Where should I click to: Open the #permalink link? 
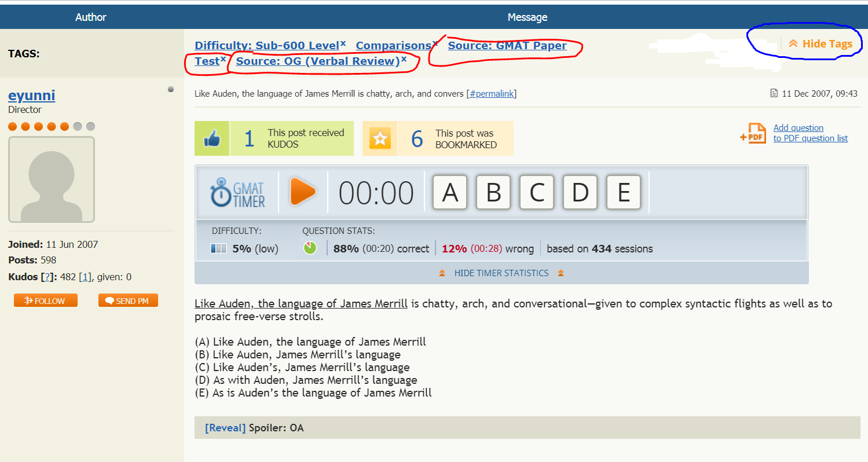[492, 94]
